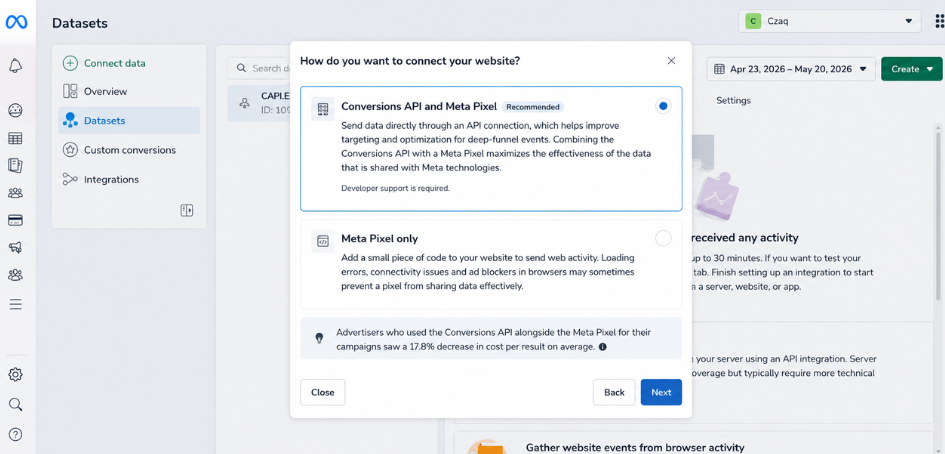Select the CAPLE dataset row
The height and width of the screenshot is (454, 945).
pos(259,103)
